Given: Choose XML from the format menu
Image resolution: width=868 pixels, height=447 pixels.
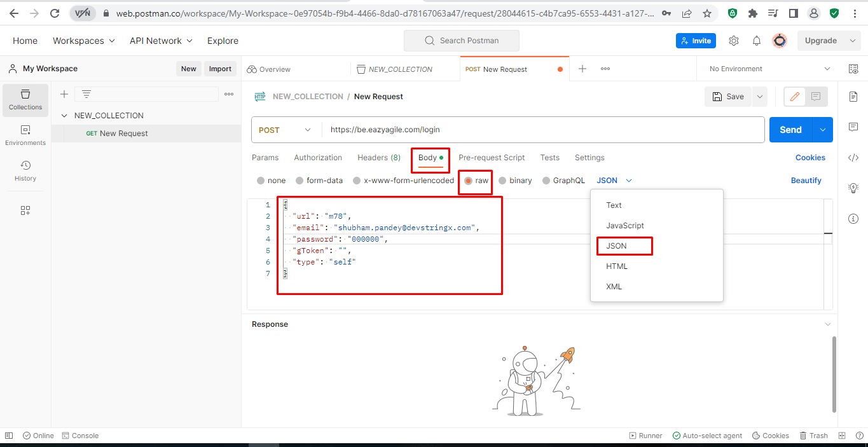Looking at the screenshot, I should point(657,287).
